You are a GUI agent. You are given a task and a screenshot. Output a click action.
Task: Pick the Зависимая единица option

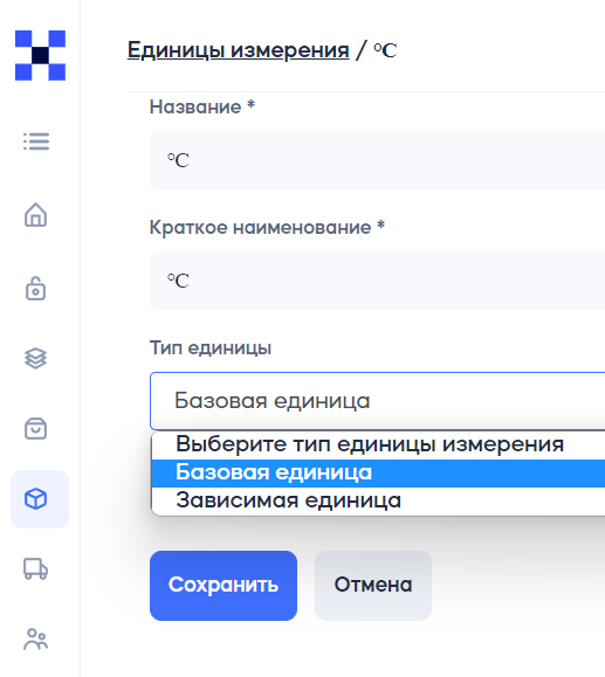point(378,501)
